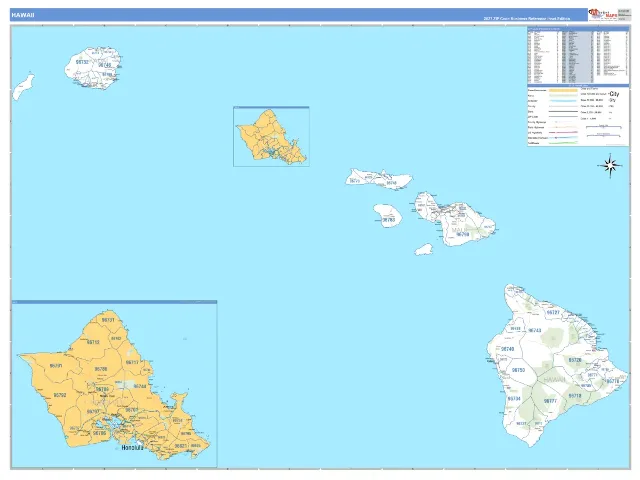Click the large "City" sample in legend

[614, 93]
